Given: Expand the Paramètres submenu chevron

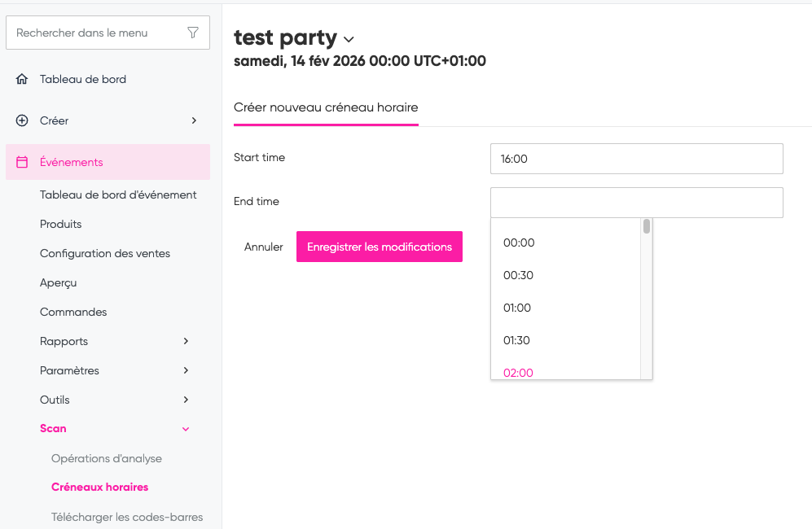Looking at the screenshot, I should click(x=186, y=370).
